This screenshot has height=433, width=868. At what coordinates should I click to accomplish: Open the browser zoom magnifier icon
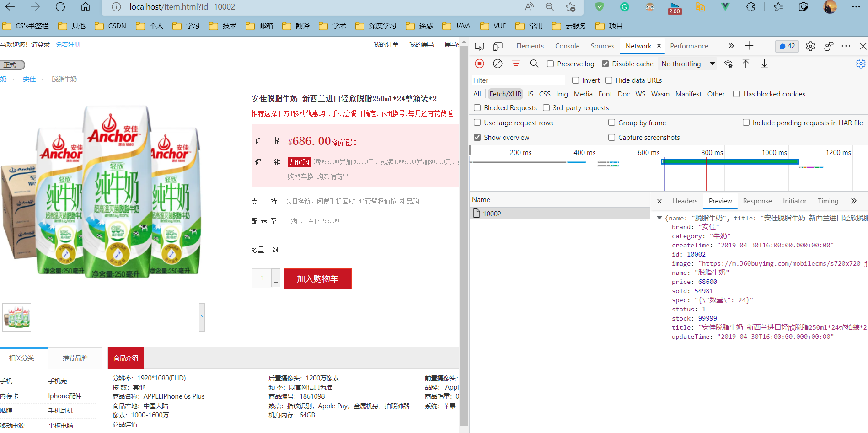click(x=550, y=7)
